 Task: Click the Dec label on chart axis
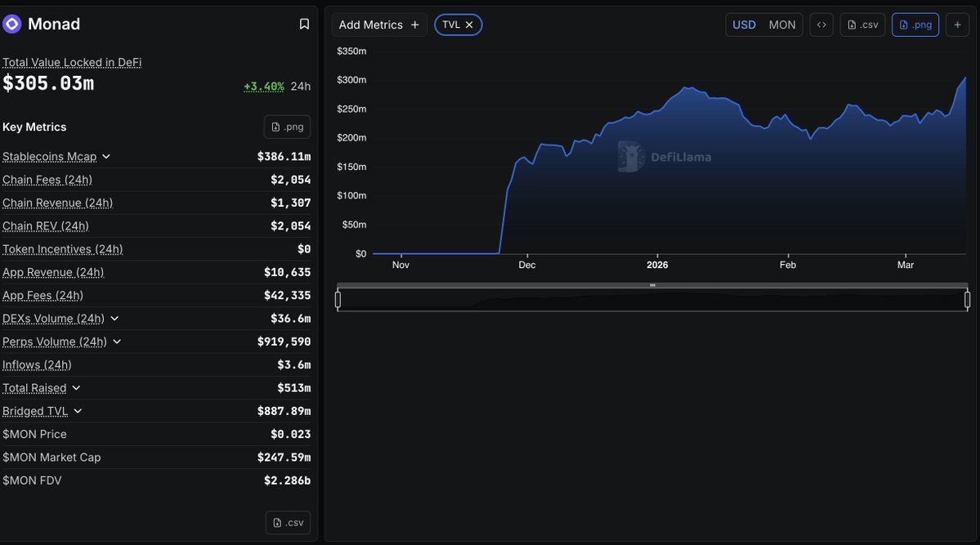[527, 265]
